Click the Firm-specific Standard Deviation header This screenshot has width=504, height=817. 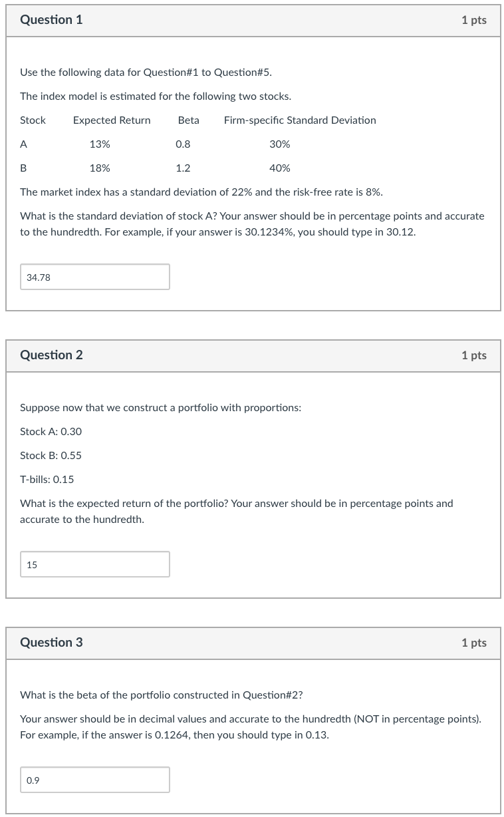[x=300, y=120]
